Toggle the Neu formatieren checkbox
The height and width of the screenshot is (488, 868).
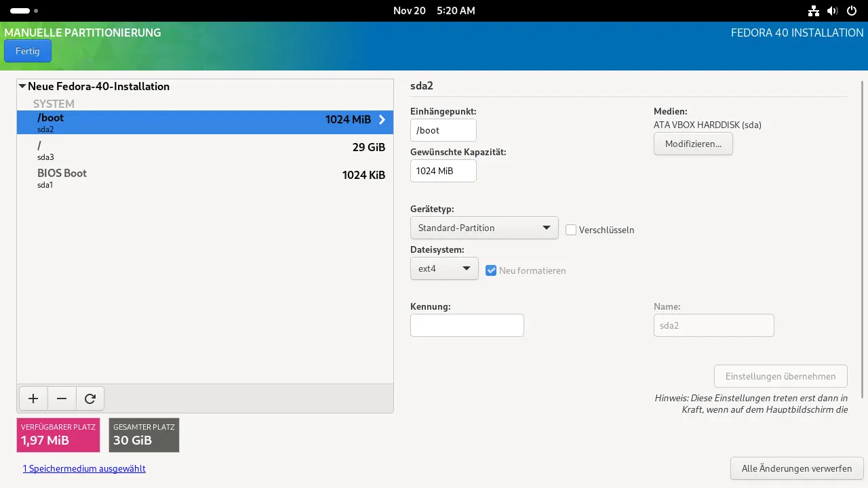492,270
